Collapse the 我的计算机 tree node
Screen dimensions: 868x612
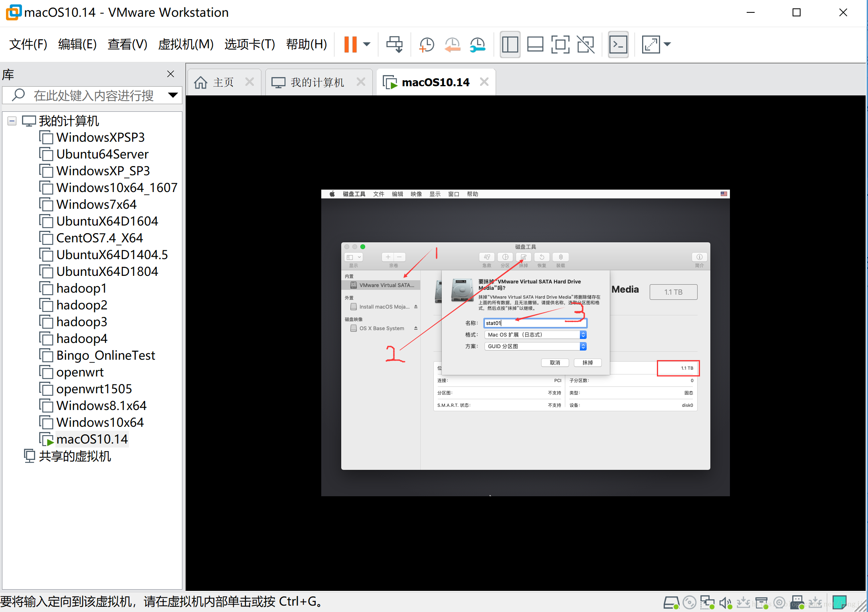(x=12, y=121)
